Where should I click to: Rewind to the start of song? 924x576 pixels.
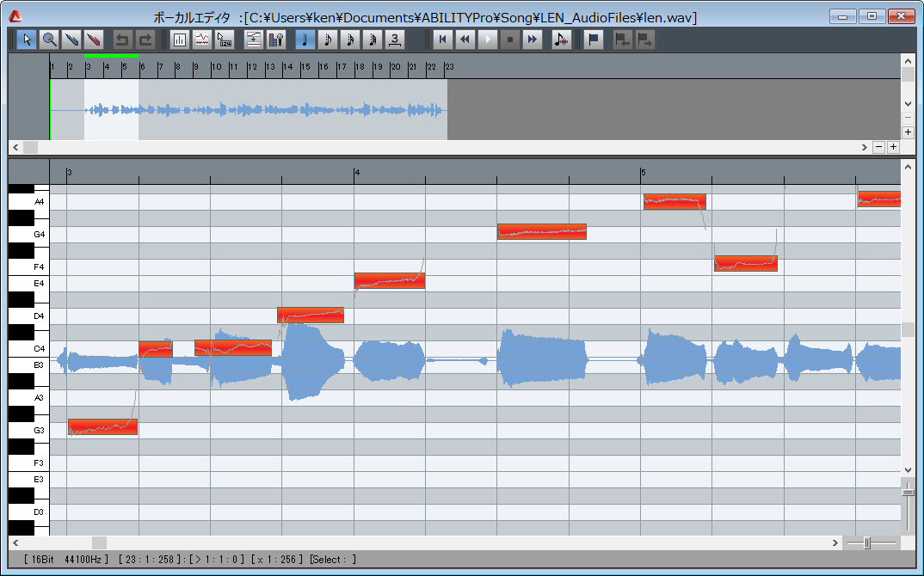(442, 40)
